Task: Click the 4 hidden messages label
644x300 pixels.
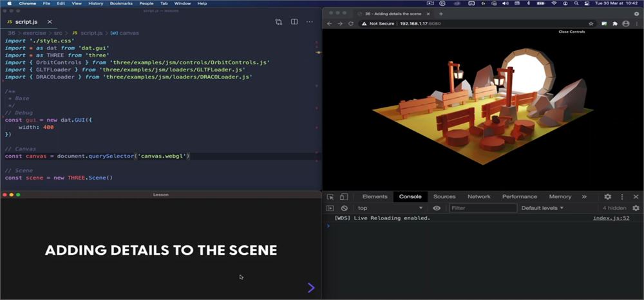Action: (x=614, y=208)
